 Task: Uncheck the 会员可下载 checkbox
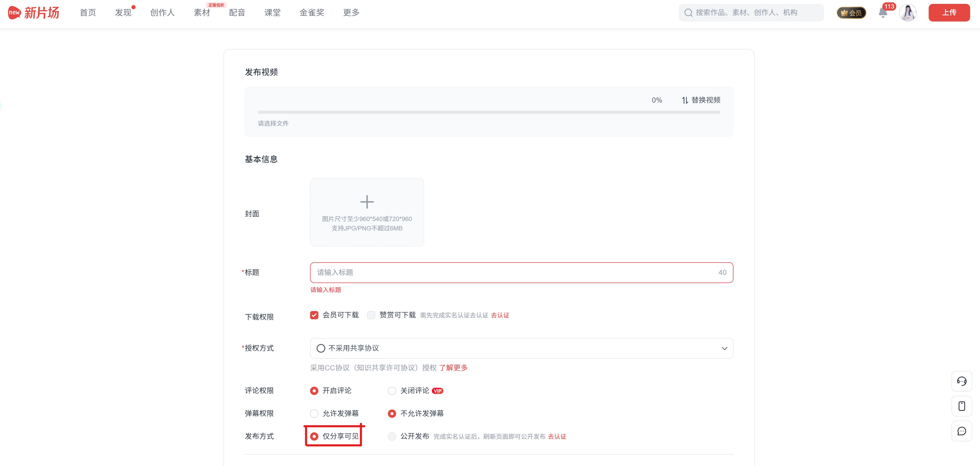314,315
